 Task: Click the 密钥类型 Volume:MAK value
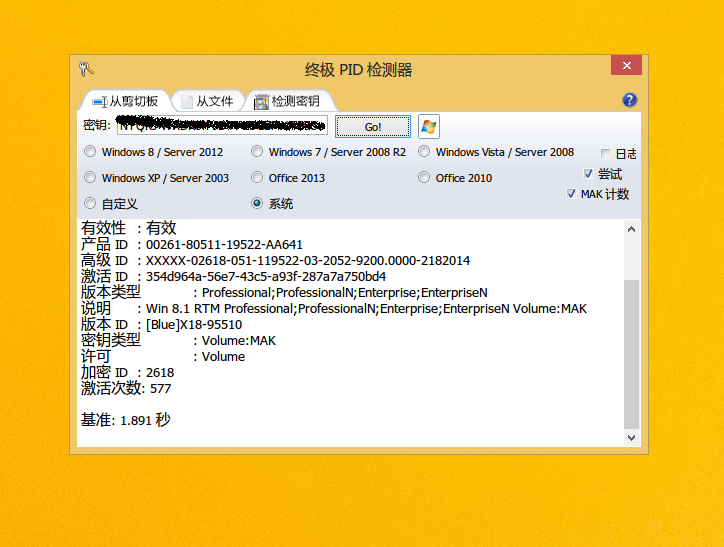[239, 341]
